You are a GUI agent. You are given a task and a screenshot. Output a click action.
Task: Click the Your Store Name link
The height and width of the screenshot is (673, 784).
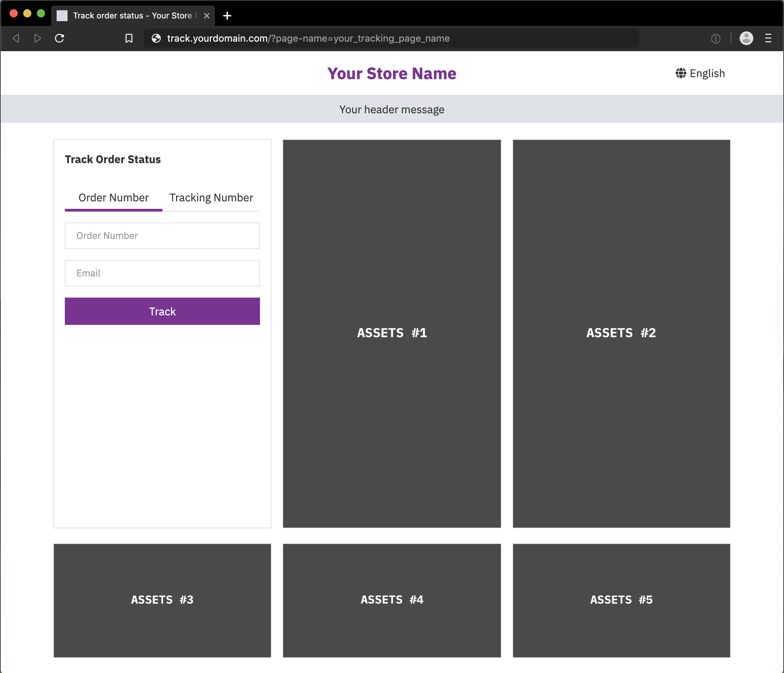(392, 73)
